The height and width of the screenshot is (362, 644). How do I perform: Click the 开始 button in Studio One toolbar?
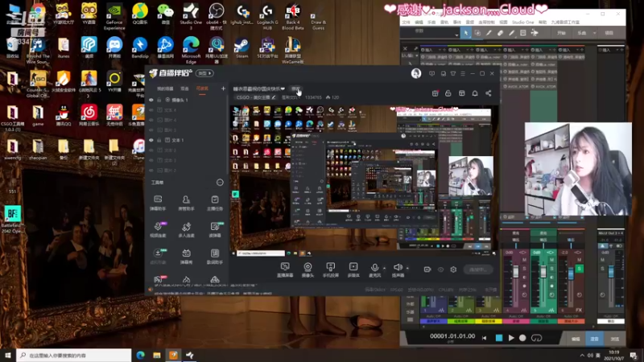tap(561, 33)
